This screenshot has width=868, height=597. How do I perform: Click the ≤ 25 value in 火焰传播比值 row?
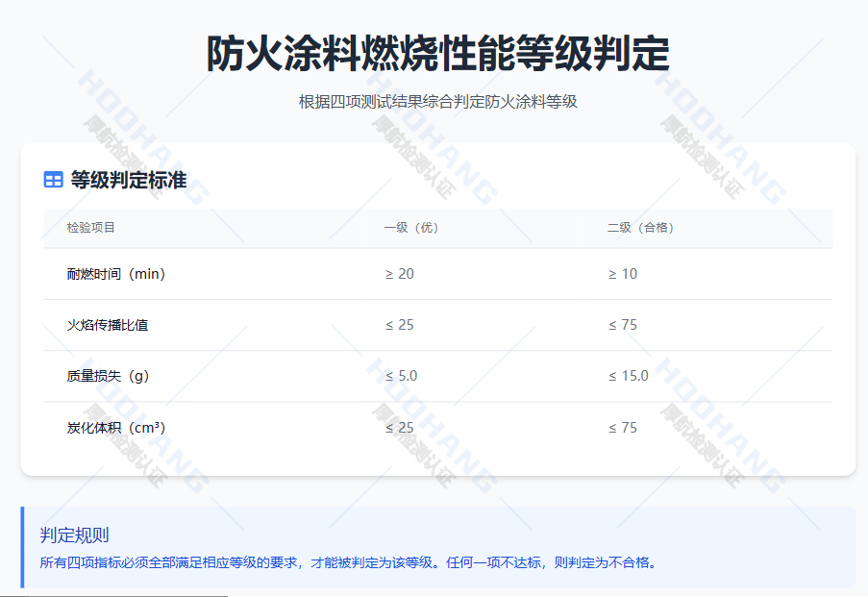tap(400, 325)
